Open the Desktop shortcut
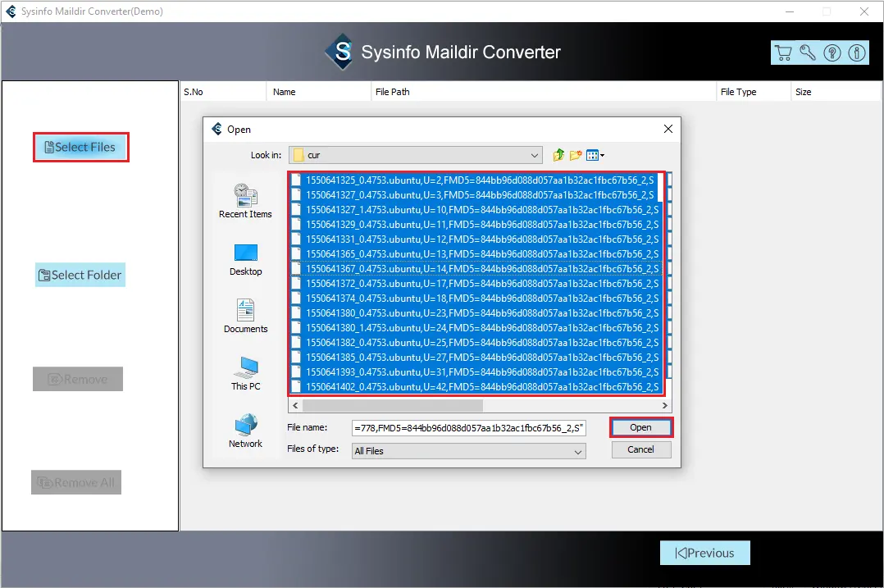The width and height of the screenshot is (884, 588). [x=245, y=259]
